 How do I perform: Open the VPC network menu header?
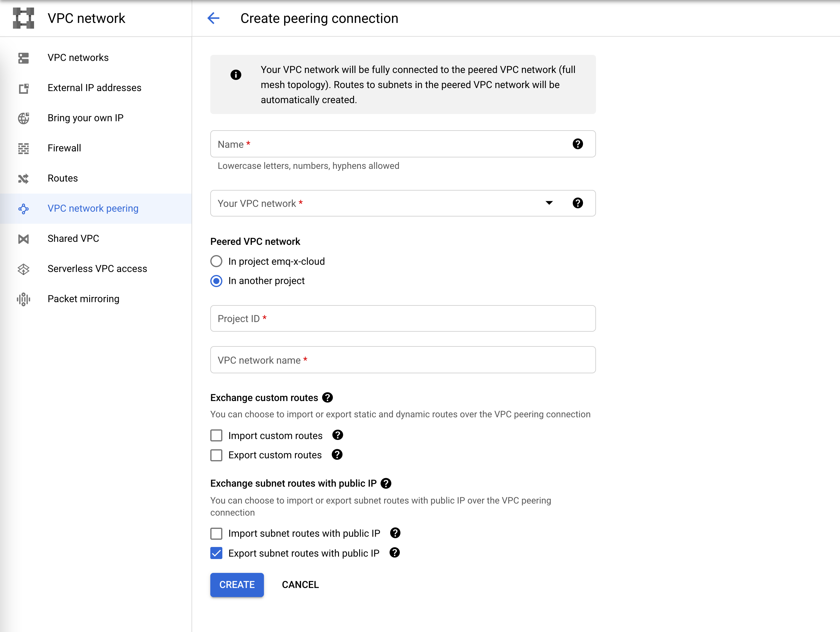pyautogui.click(x=86, y=18)
